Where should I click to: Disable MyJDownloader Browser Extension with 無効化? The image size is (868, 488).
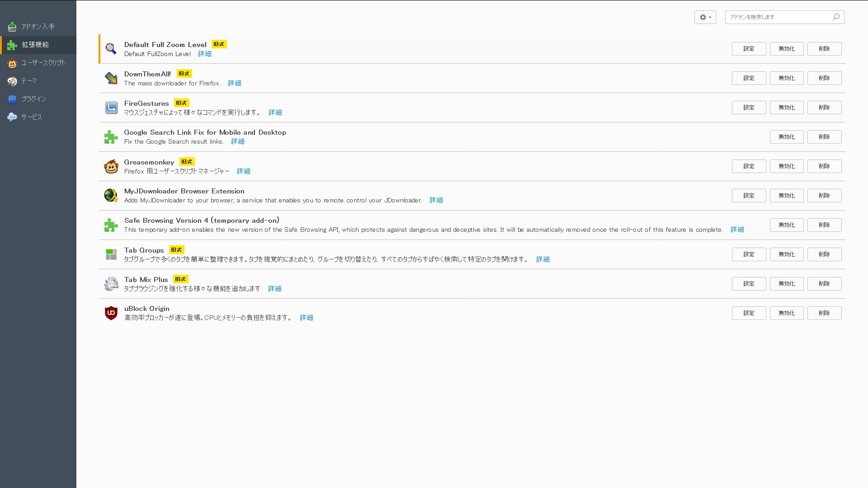pyautogui.click(x=787, y=196)
